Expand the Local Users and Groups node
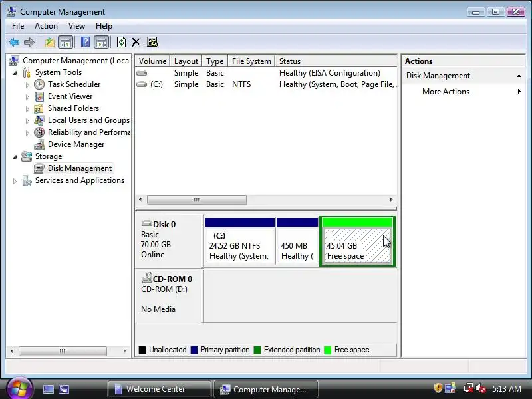Image resolution: width=532 pixels, height=399 pixels. pyautogui.click(x=27, y=121)
